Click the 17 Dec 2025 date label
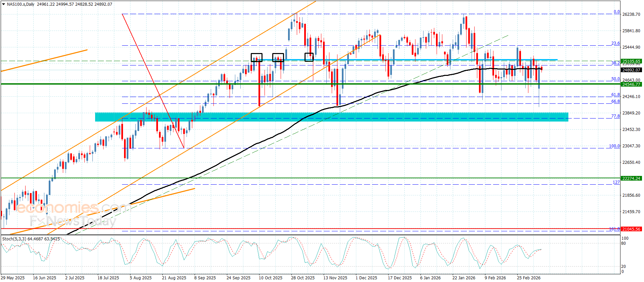Screen dimensions: 644x282 (x=400, y=278)
